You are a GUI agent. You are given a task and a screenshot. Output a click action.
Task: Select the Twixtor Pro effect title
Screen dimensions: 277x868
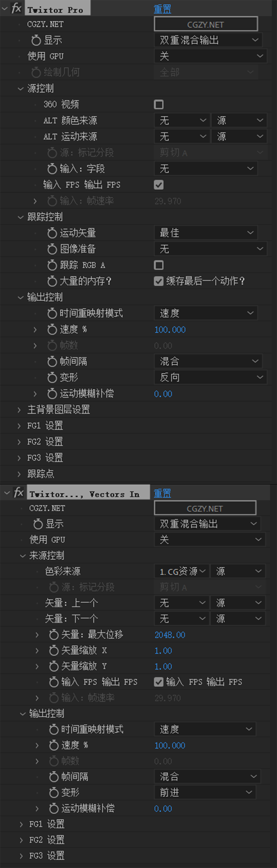56,10
